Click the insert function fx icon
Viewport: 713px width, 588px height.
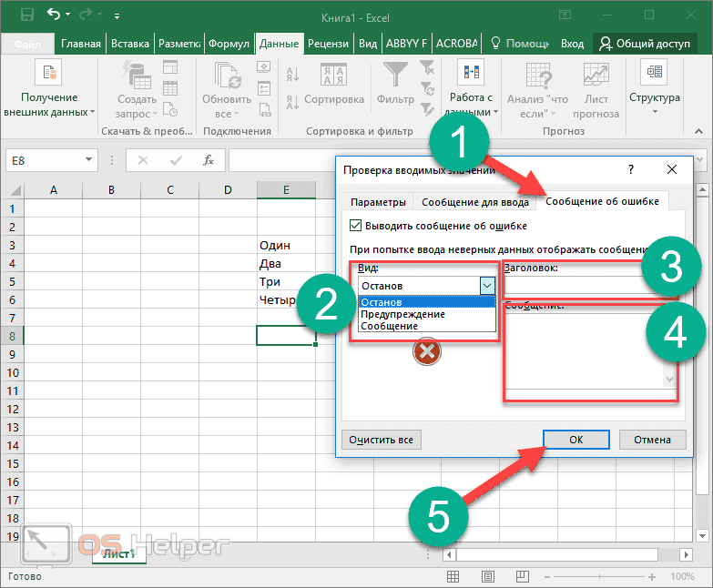click(x=209, y=160)
